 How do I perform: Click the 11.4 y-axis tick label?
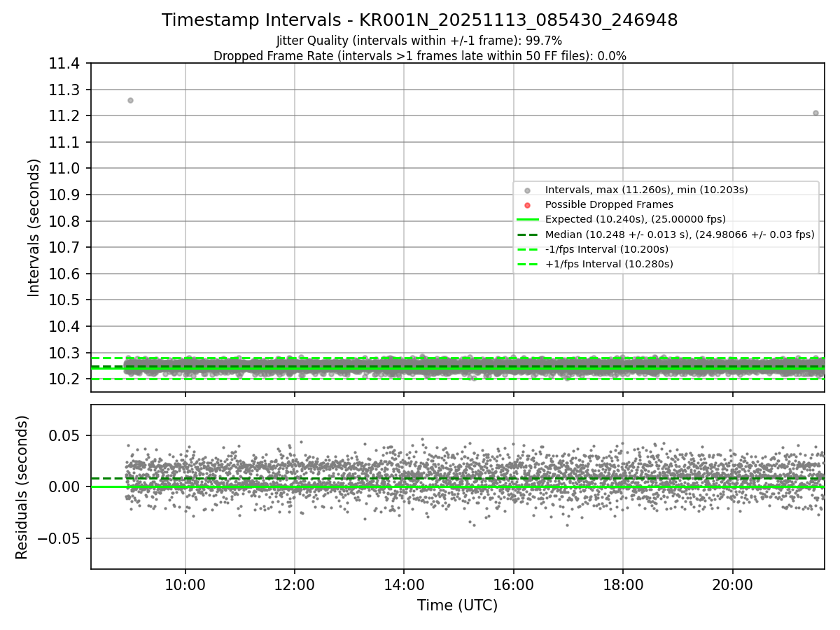pos(66,64)
